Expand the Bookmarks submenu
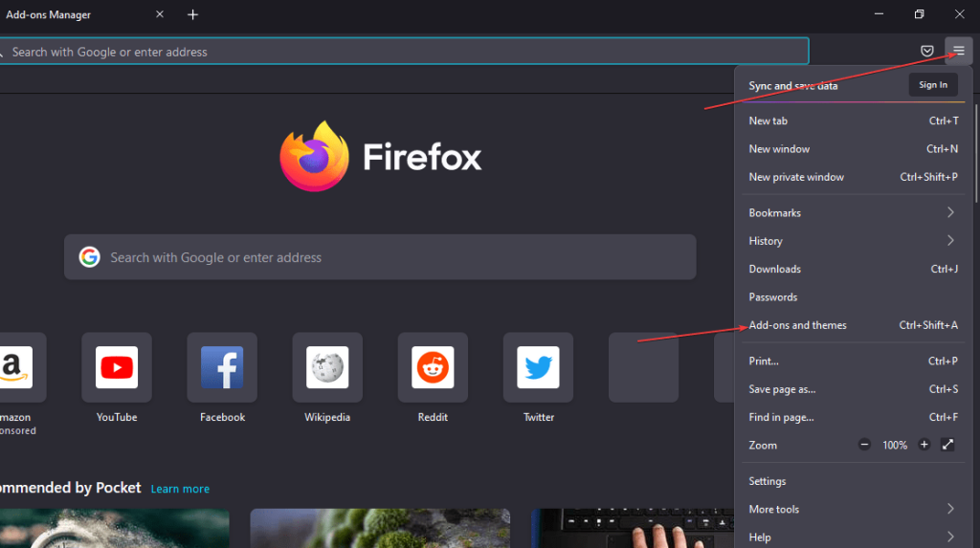Screen dimensions: 980x548 coord(853,212)
